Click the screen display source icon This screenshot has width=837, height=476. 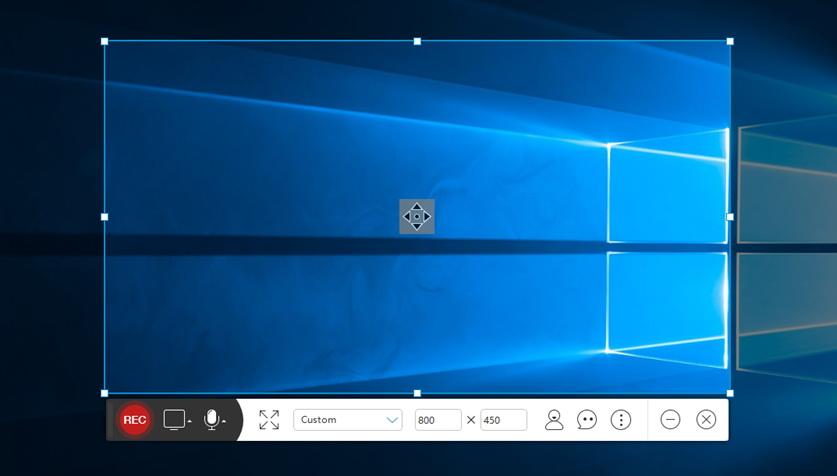tap(174, 420)
